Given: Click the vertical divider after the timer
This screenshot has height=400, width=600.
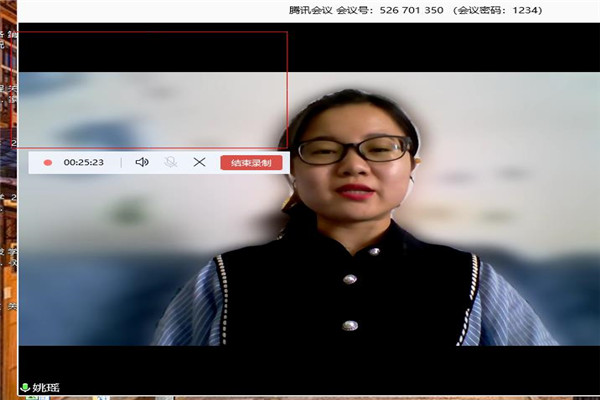Looking at the screenshot, I should point(121,162).
